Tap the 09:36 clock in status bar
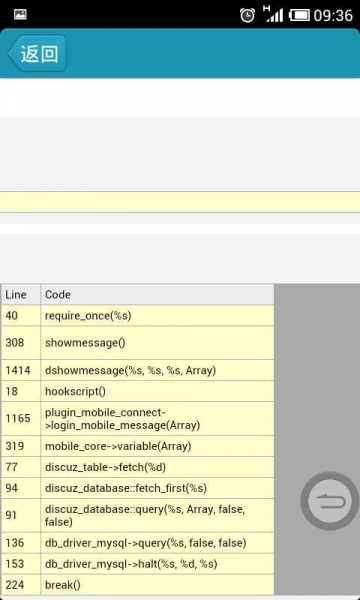 pos(333,16)
